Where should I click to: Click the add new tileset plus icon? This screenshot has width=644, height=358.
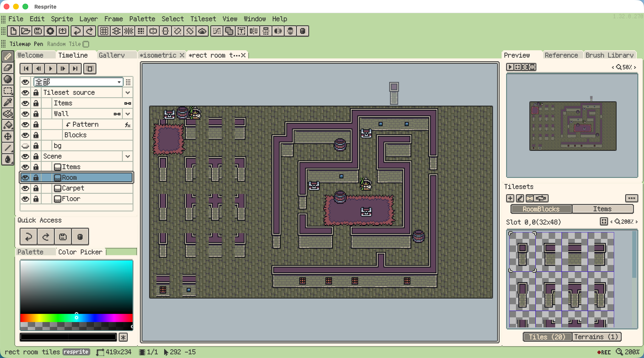(510, 198)
